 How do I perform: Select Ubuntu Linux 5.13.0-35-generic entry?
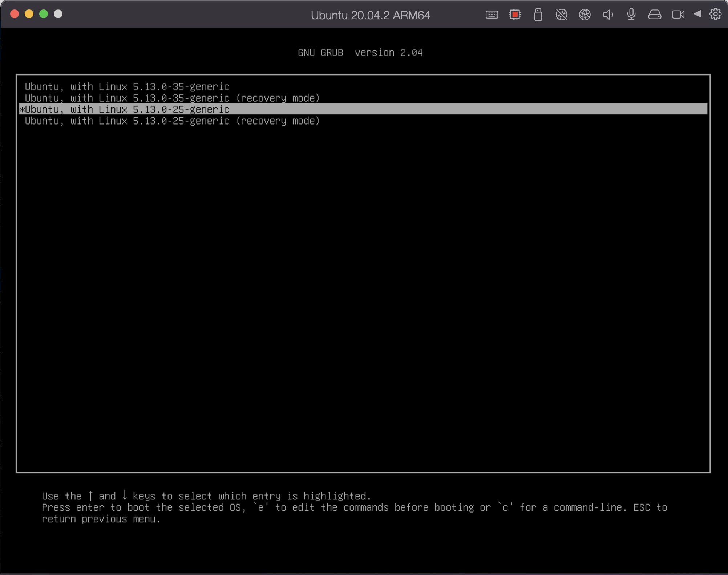click(x=363, y=86)
